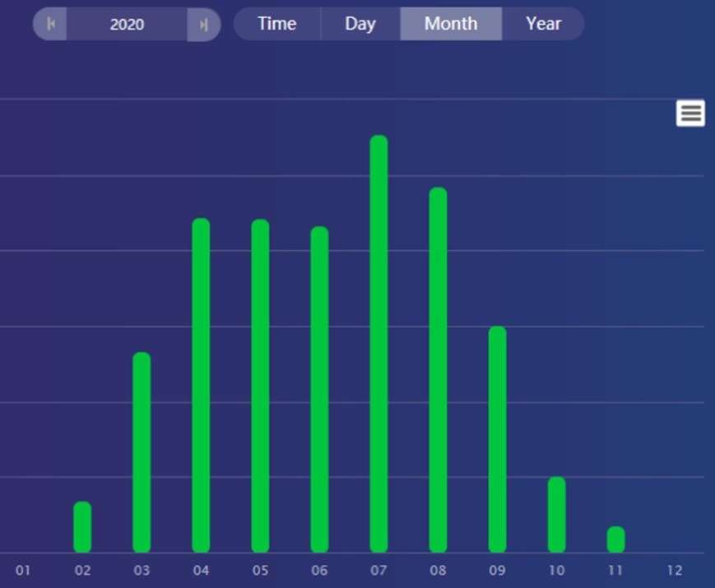Switch to the Day tab
This screenshot has width=715, height=588.
360,24
